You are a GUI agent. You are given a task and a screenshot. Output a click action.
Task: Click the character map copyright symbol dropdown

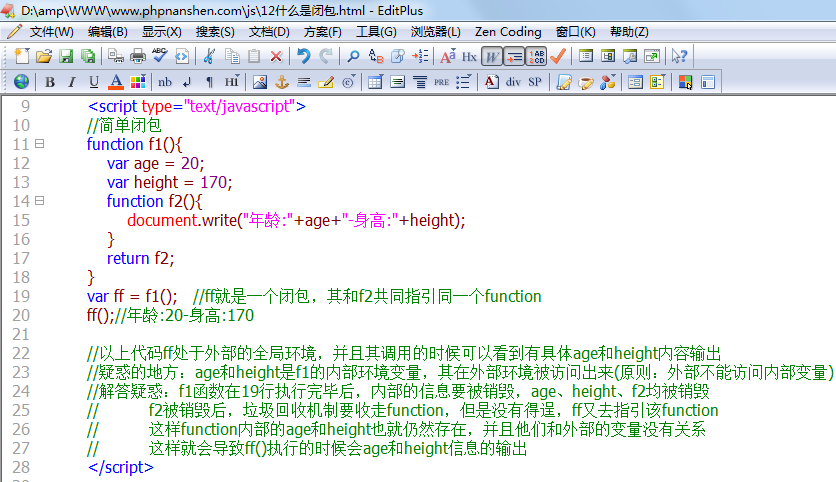pos(348,82)
